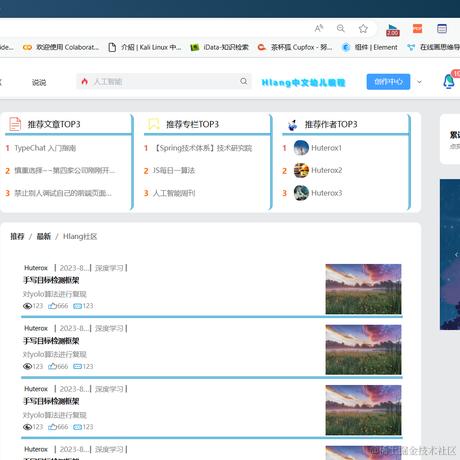Image resolution: width=460 pixels, height=460 pixels.
Task: Click the search magnifier in site search box
Action: pyautogui.click(x=244, y=81)
